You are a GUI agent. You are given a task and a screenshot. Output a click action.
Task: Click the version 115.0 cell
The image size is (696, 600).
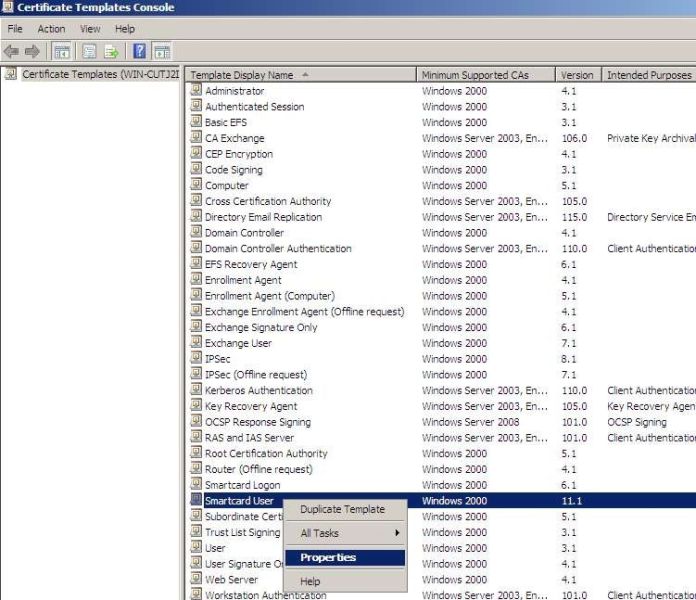point(574,217)
